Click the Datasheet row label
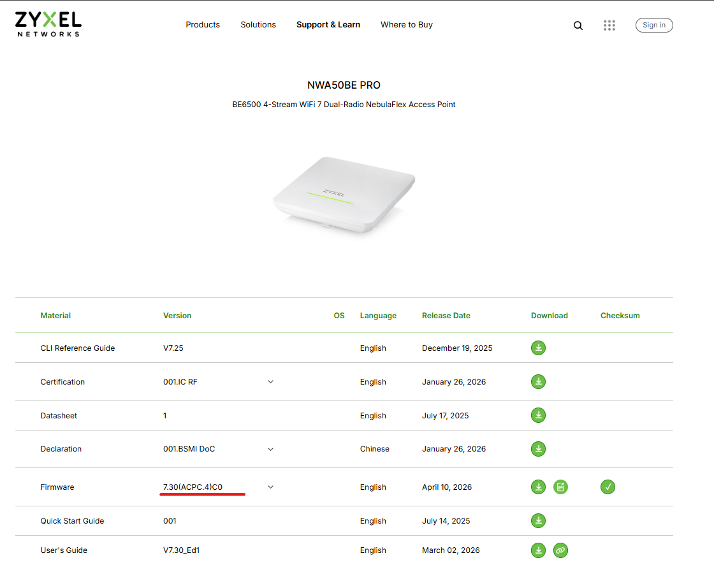Image resolution: width=714 pixels, height=588 pixels. 59,415
